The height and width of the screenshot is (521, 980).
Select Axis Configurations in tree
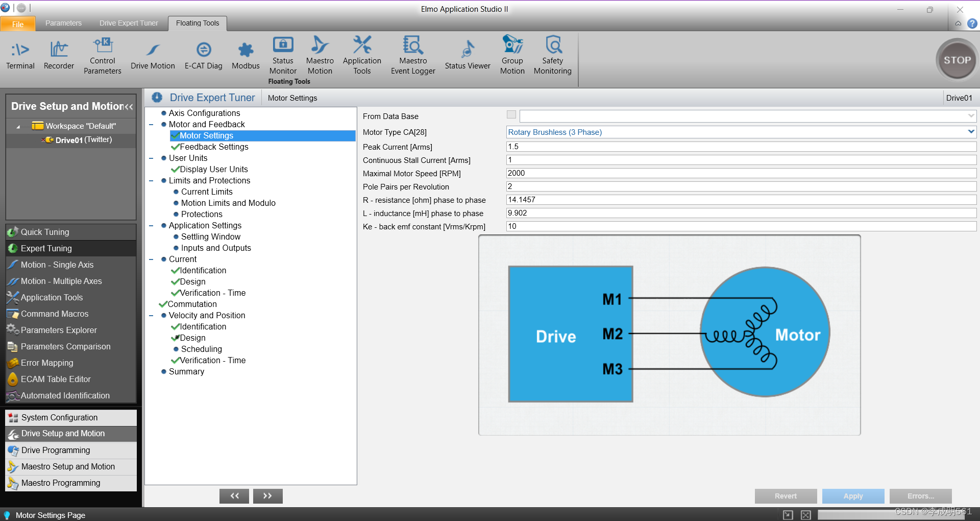(204, 113)
